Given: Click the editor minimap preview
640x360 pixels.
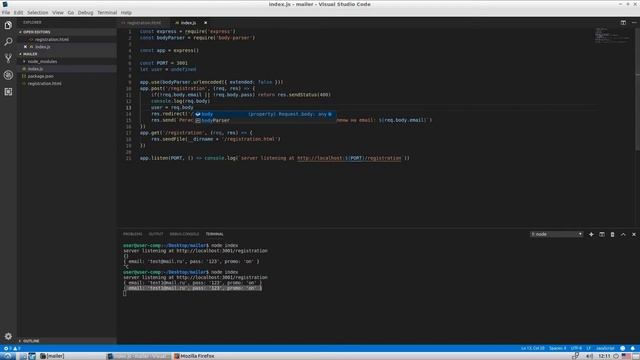Looking at the screenshot, I should tap(612, 36).
